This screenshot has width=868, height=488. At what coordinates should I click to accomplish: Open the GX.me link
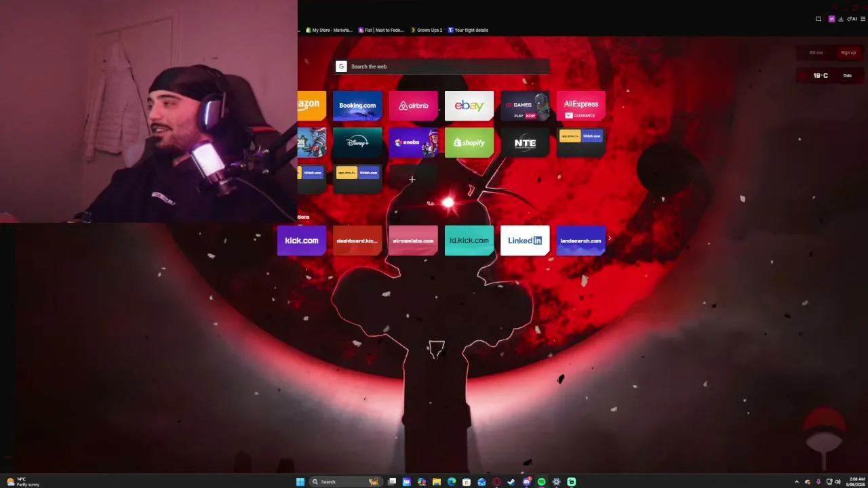pyautogui.click(x=816, y=53)
